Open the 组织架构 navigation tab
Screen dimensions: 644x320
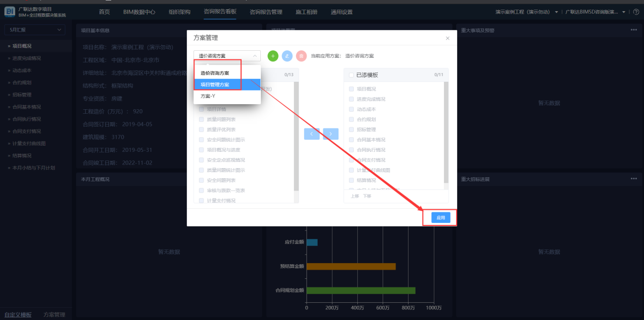pyautogui.click(x=180, y=12)
